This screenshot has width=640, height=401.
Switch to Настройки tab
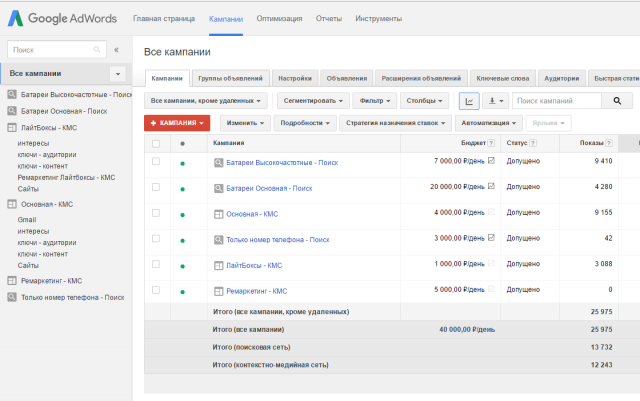point(295,78)
